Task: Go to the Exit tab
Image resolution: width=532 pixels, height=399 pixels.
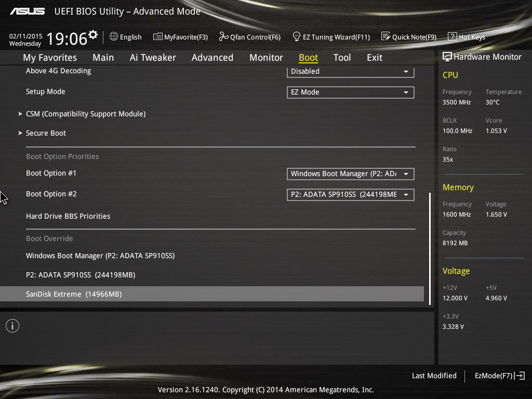Action: coord(375,58)
